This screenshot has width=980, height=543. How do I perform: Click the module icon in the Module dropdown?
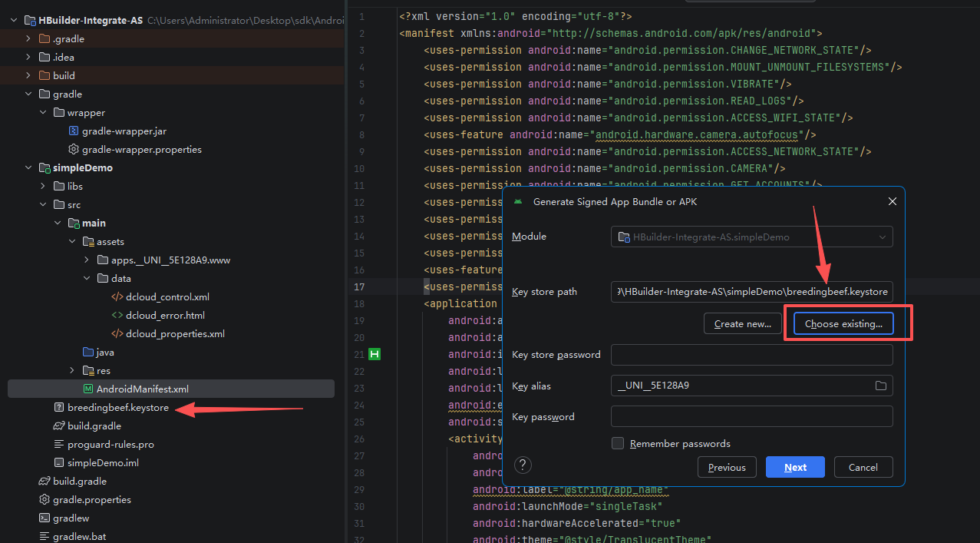[x=624, y=237]
